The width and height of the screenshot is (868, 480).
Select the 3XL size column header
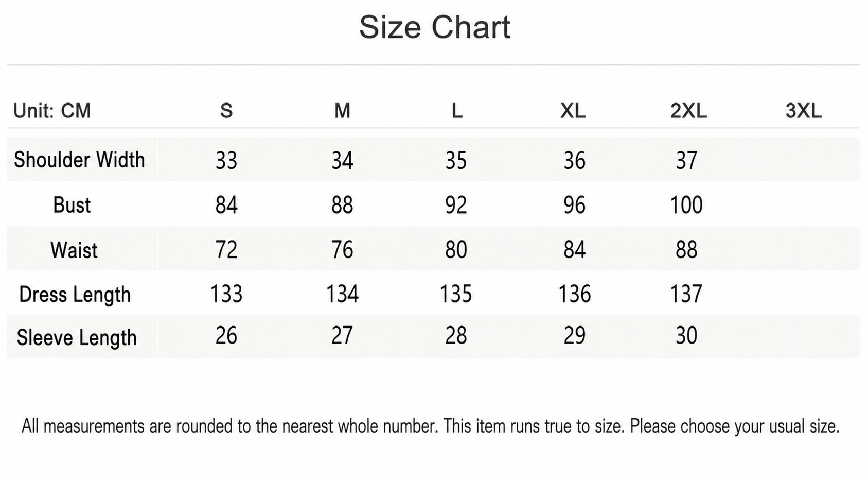tap(803, 111)
